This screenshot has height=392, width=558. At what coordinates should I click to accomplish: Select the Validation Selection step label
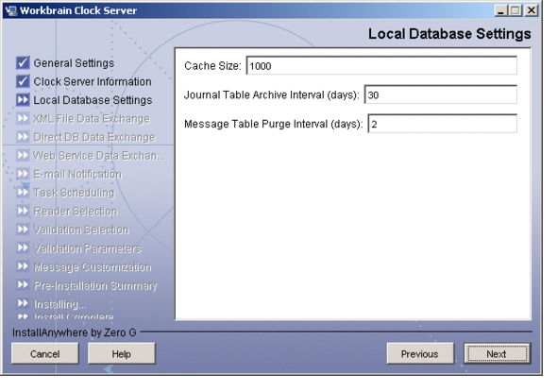[x=81, y=230]
